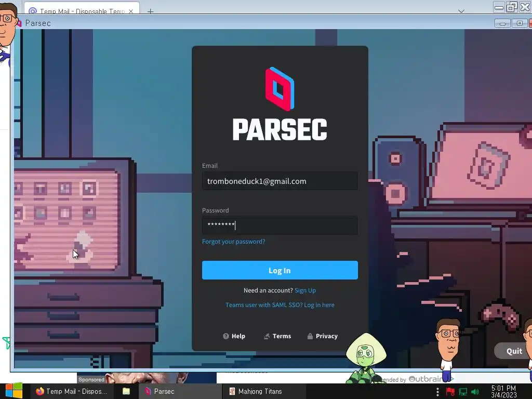This screenshot has width=532, height=399.
Task: Click the red flag tray icon
Action: point(450,392)
